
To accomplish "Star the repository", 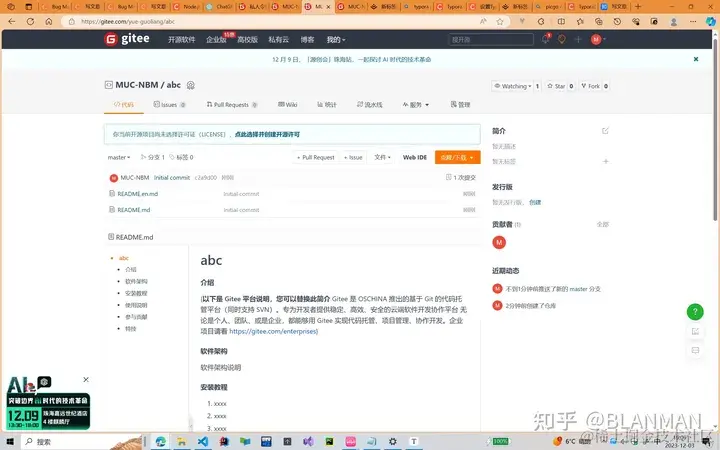I will point(556,86).
